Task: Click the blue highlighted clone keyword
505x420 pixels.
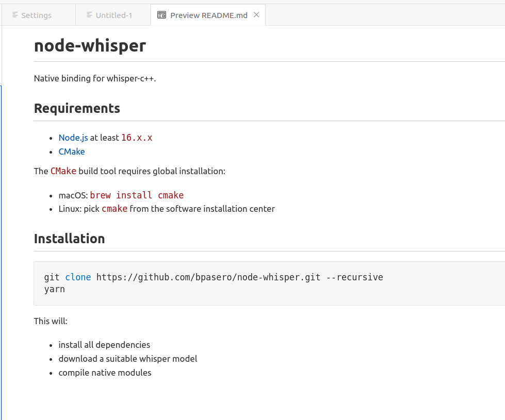Action: click(78, 277)
